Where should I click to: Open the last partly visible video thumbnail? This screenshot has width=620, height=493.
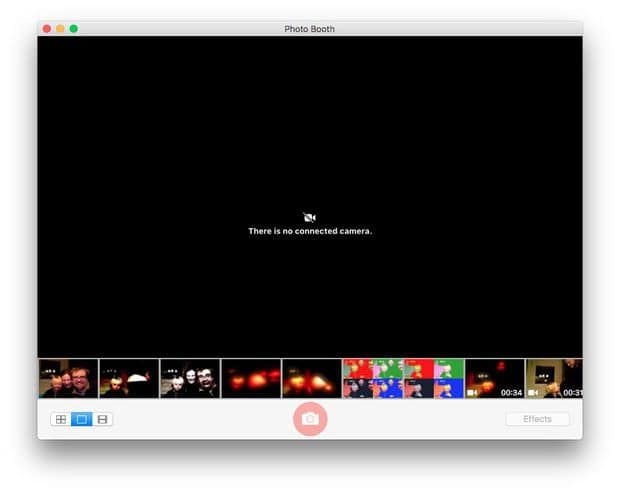point(554,378)
